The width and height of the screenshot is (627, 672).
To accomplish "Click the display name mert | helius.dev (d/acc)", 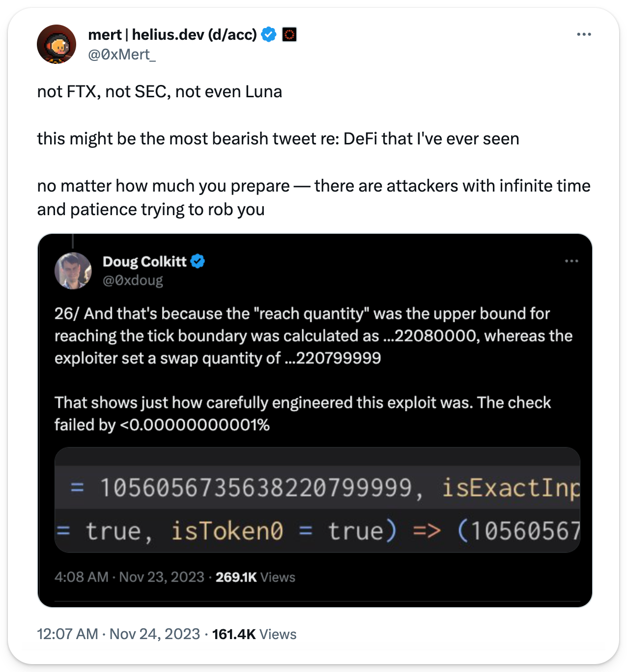I will pos(172,35).
